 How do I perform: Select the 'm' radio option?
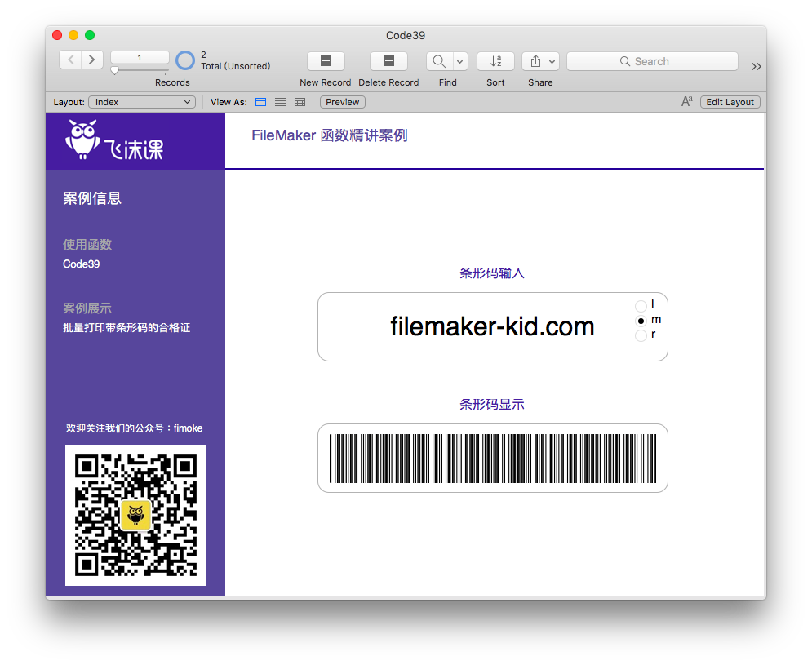(x=641, y=321)
